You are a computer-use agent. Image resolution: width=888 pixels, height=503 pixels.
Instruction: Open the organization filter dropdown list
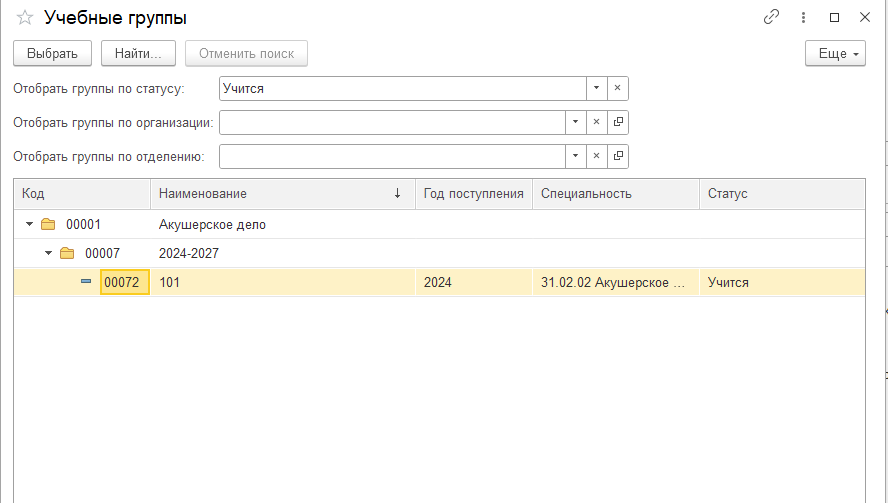(x=575, y=122)
